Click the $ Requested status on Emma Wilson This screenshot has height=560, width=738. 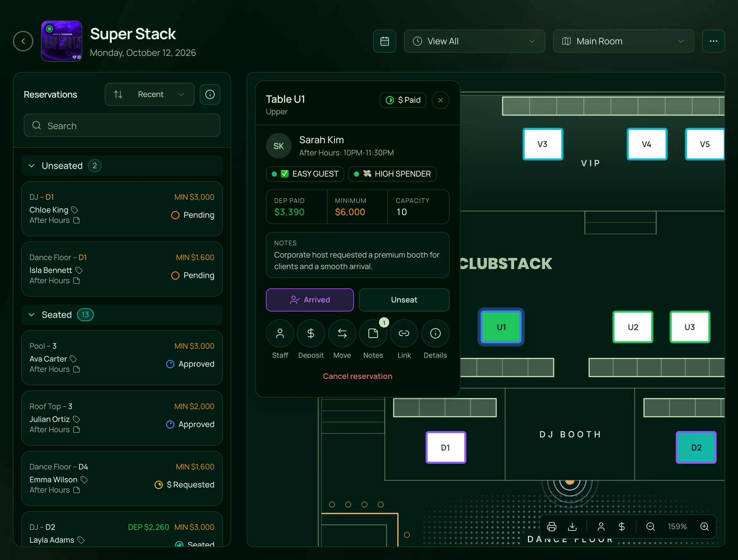[184, 485]
